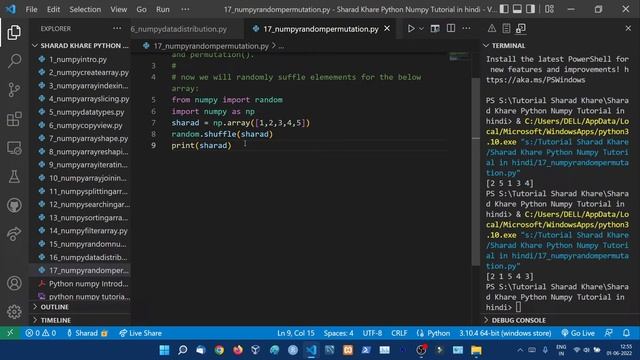Open the Accounts menu icon
640x360 pixels.
click(14, 283)
